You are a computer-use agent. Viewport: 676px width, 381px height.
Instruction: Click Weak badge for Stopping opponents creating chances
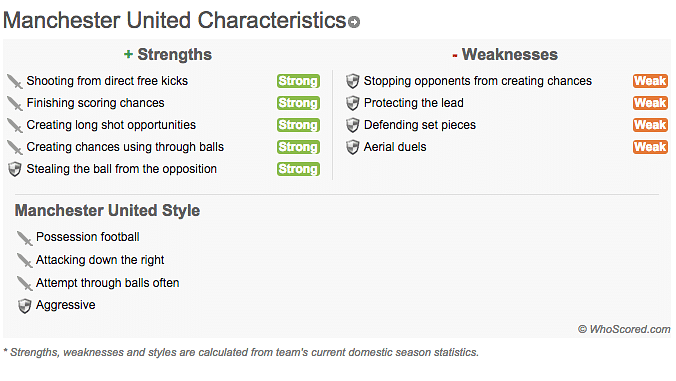(x=650, y=81)
